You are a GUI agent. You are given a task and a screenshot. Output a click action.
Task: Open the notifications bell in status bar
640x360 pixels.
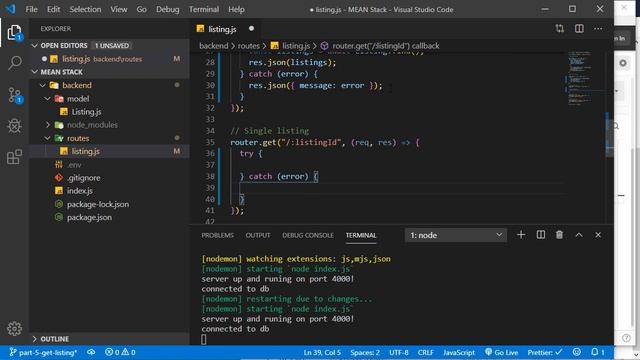(597, 352)
